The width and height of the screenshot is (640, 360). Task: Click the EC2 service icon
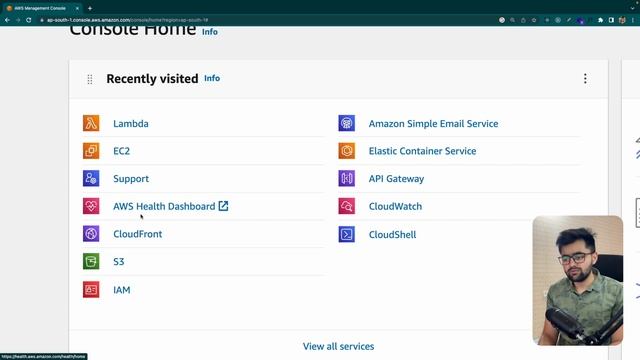[91, 151]
